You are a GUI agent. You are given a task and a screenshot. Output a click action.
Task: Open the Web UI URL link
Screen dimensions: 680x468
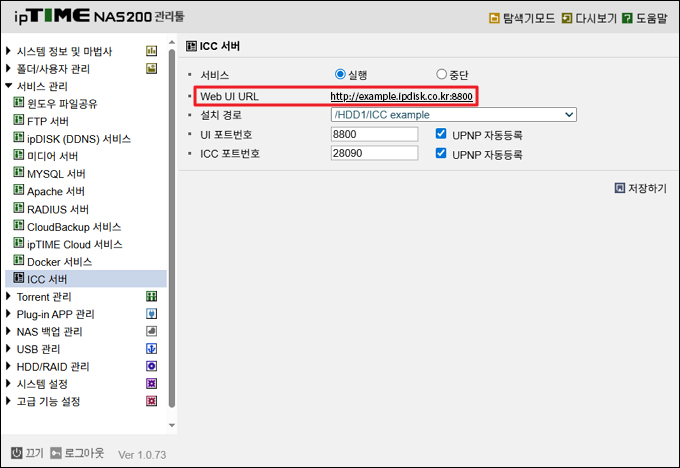(x=401, y=96)
